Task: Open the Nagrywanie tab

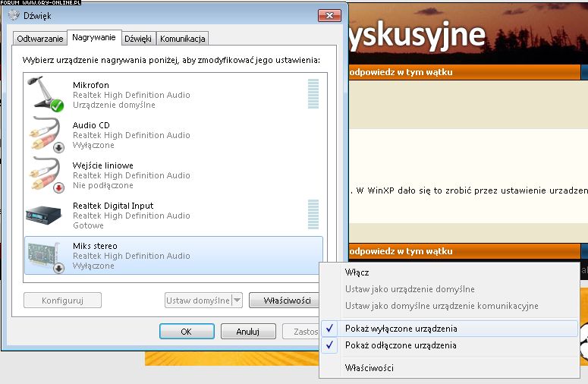Action: tap(94, 37)
